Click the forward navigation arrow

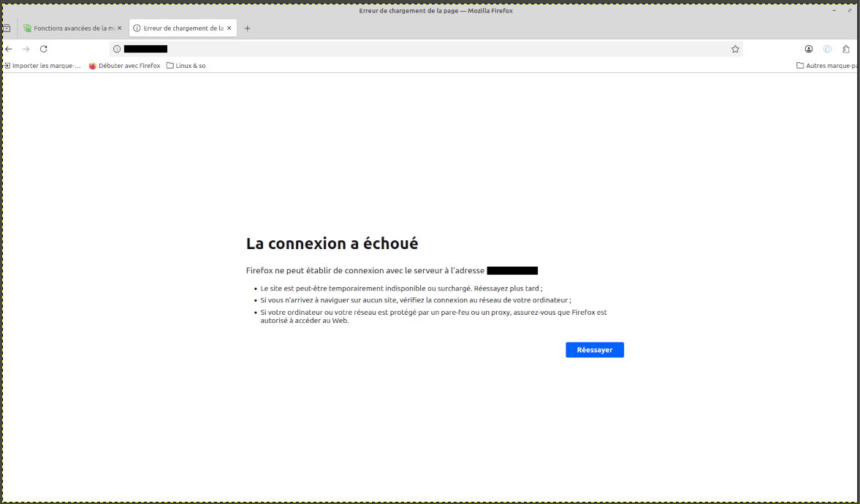(26, 49)
